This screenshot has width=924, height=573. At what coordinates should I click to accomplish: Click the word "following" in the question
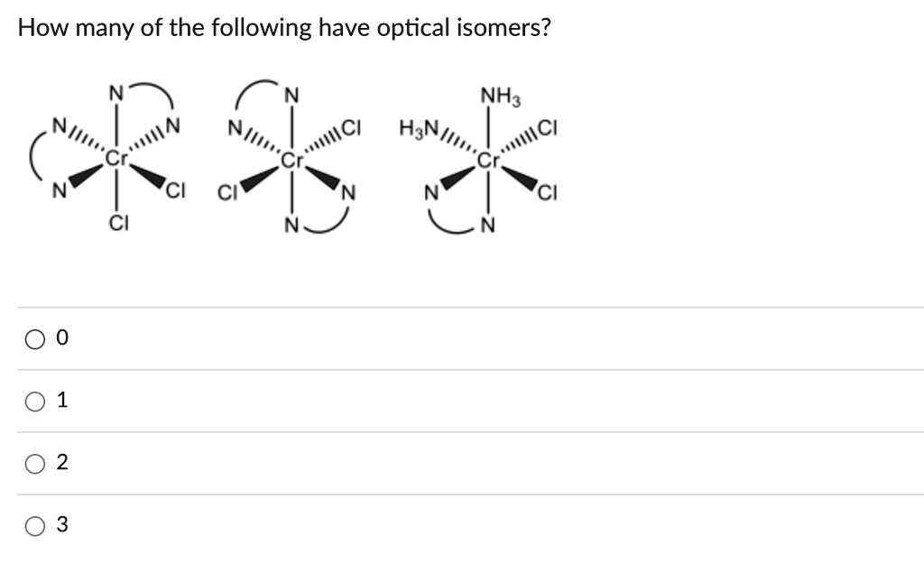(262, 27)
